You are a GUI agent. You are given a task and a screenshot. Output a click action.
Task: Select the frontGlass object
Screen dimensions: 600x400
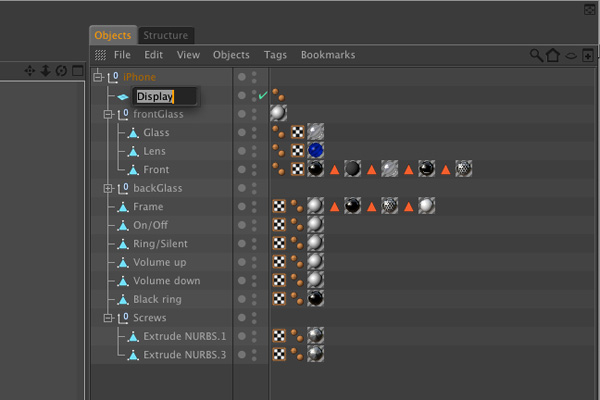[x=158, y=114]
